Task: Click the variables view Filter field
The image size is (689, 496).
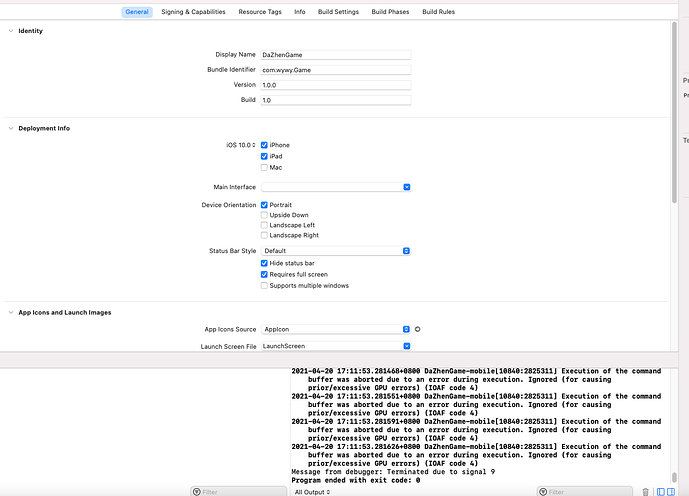Action: (239, 492)
